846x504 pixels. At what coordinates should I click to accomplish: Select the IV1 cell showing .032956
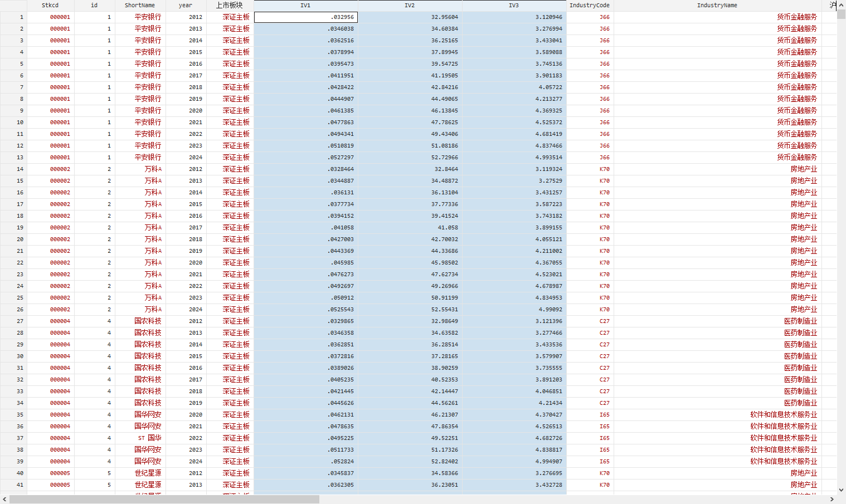[x=305, y=17]
